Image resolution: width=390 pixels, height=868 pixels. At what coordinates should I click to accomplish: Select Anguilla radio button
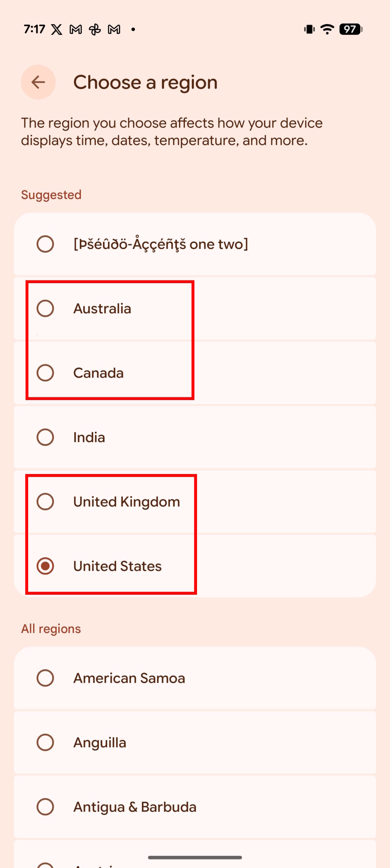point(45,743)
